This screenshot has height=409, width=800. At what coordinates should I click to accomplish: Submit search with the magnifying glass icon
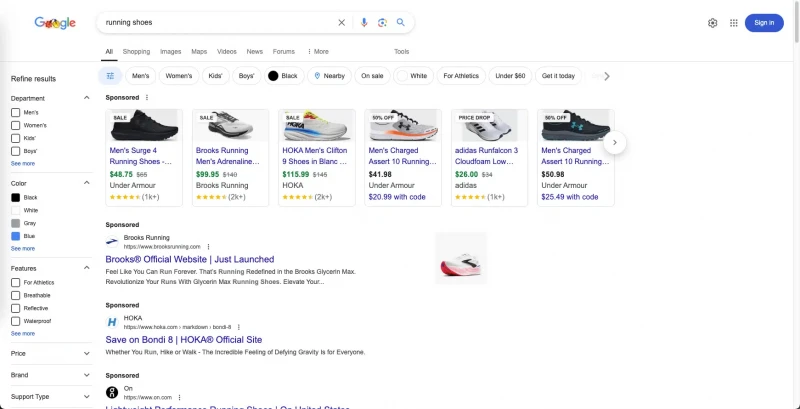click(x=401, y=22)
